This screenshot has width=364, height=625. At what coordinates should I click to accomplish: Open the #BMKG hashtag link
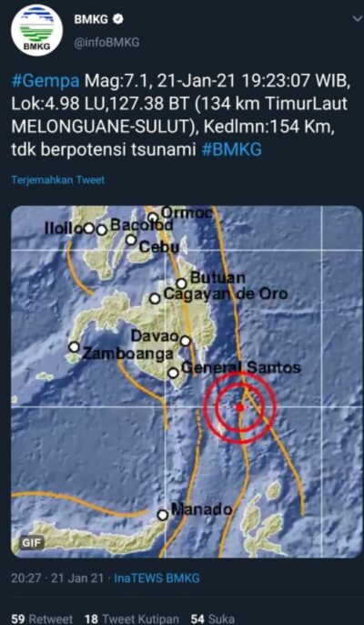[232, 149]
